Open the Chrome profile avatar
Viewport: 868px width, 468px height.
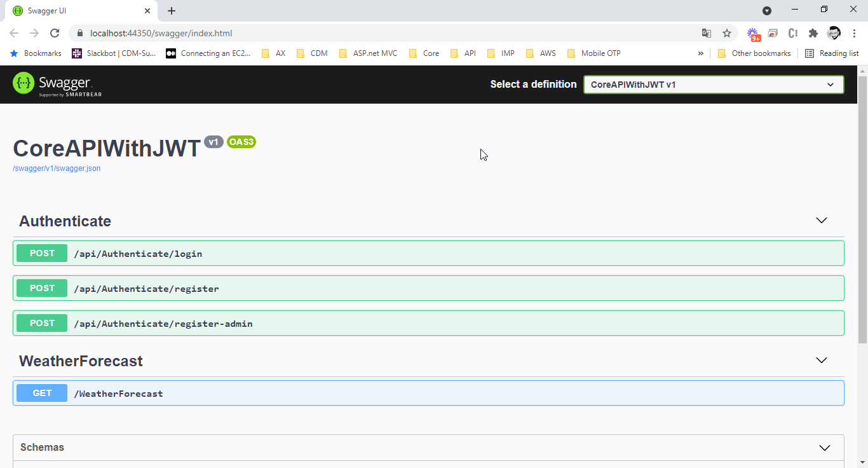834,33
